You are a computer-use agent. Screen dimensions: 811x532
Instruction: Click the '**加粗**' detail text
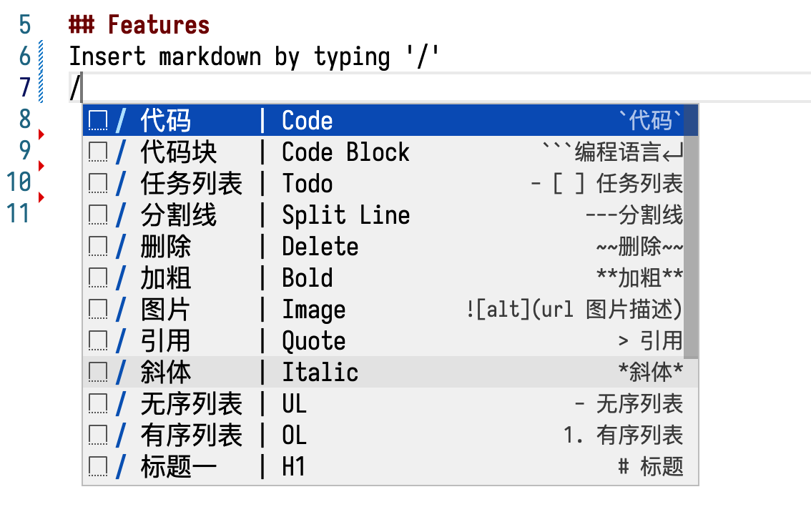(640, 278)
